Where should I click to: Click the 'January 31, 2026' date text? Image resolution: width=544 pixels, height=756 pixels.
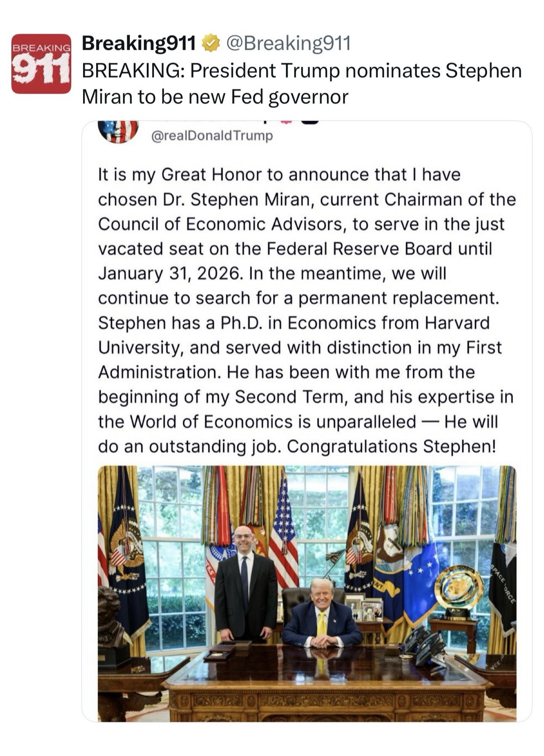tap(170, 274)
